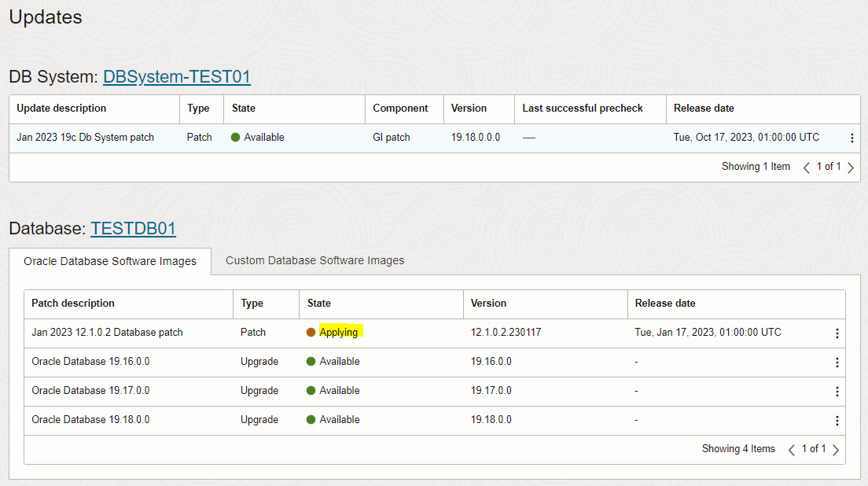Open actions menu for Oracle Database 19.17.0.0

click(837, 392)
